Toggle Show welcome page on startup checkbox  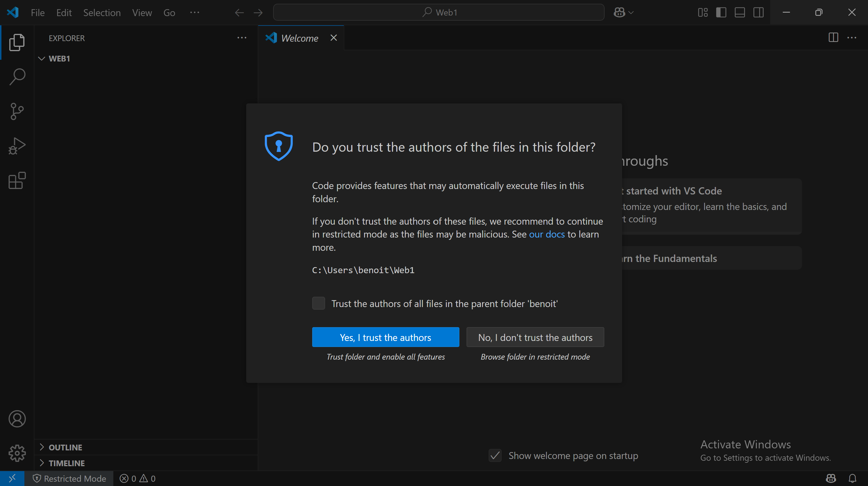(x=495, y=455)
